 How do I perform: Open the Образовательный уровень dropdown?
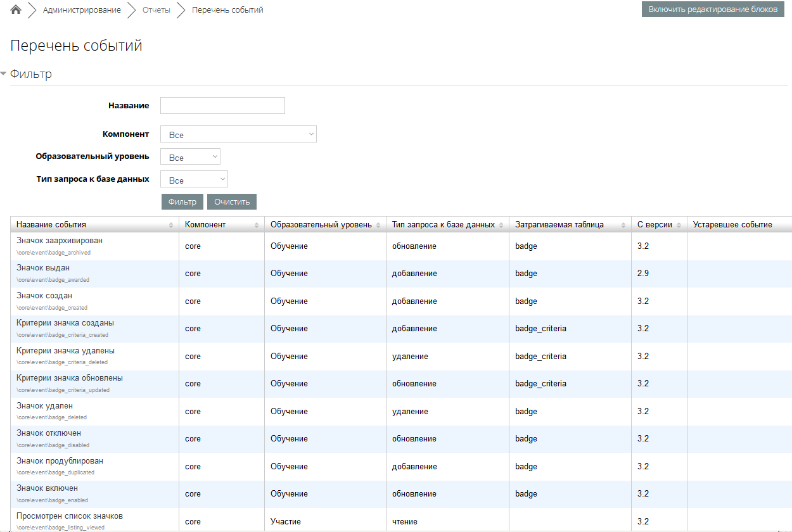click(x=190, y=157)
